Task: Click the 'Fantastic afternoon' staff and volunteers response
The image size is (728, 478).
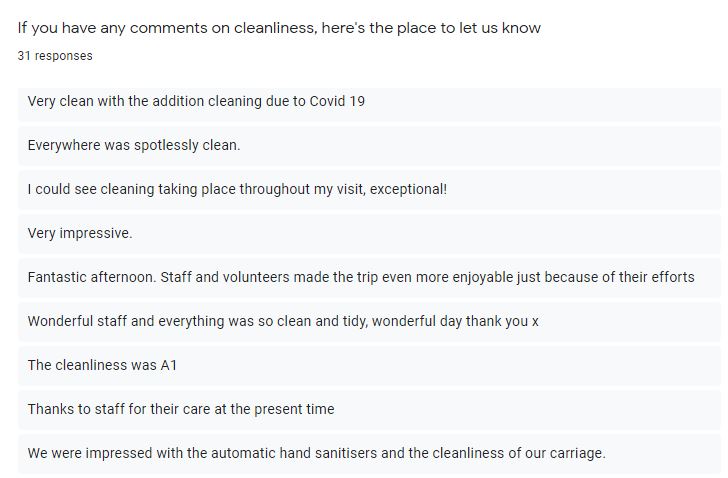Action: point(369,277)
